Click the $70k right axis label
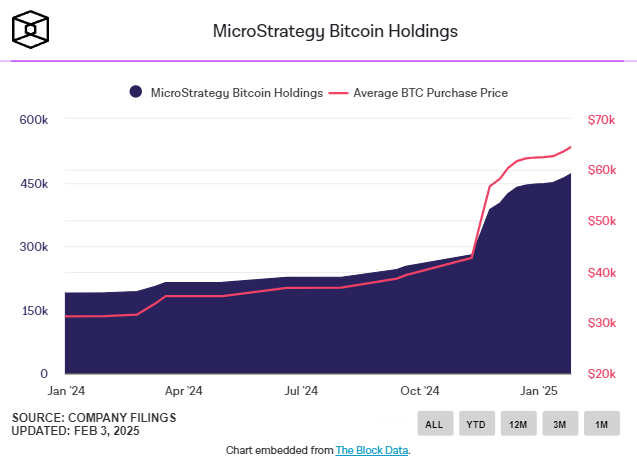Image resolution: width=637 pixels, height=461 pixels. pyautogui.click(x=602, y=120)
